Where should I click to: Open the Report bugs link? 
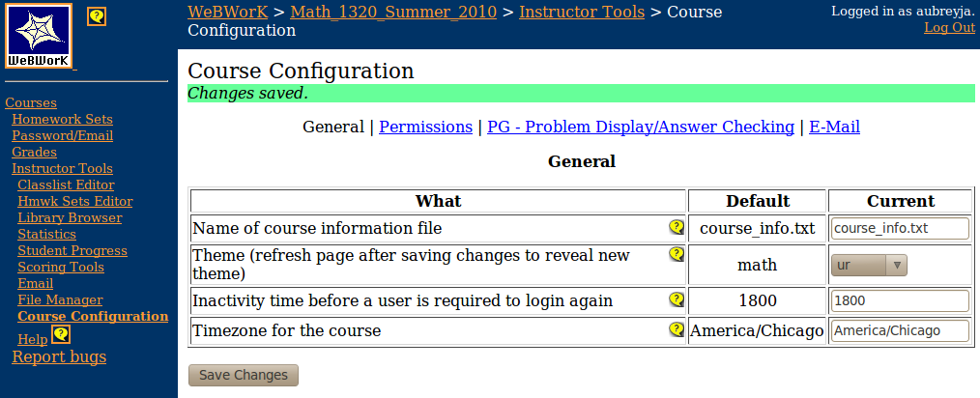pos(59,356)
